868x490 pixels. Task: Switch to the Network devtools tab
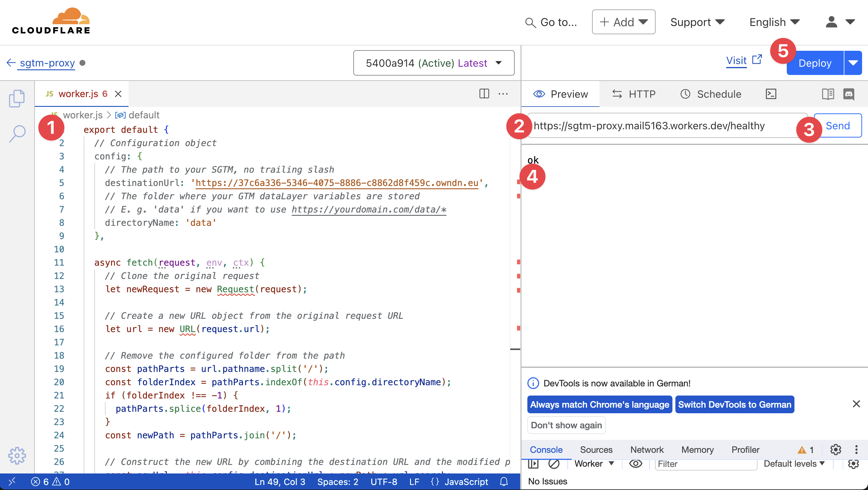click(647, 450)
